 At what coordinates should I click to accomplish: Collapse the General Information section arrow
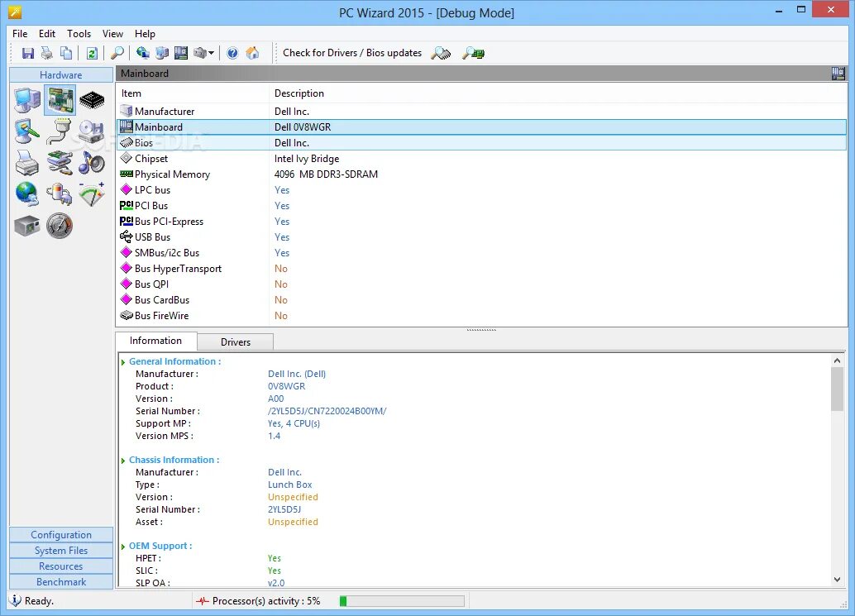[123, 362]
